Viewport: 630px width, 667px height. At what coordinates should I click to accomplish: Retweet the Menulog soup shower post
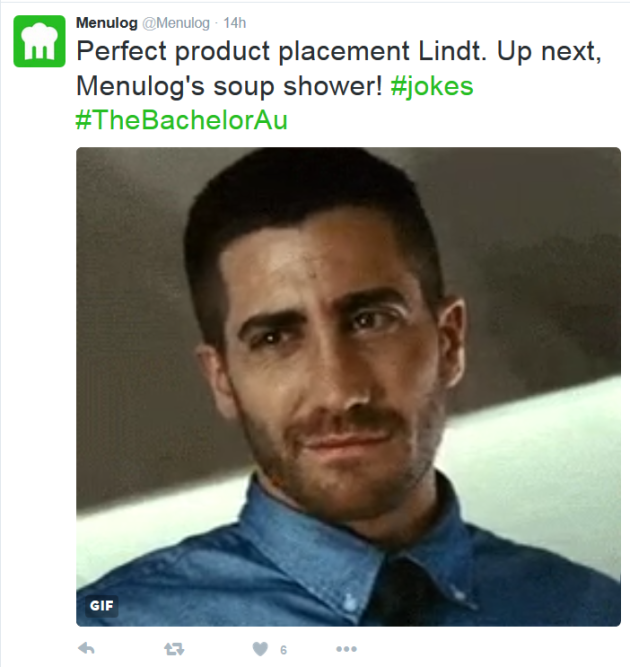tap(174, 649)
